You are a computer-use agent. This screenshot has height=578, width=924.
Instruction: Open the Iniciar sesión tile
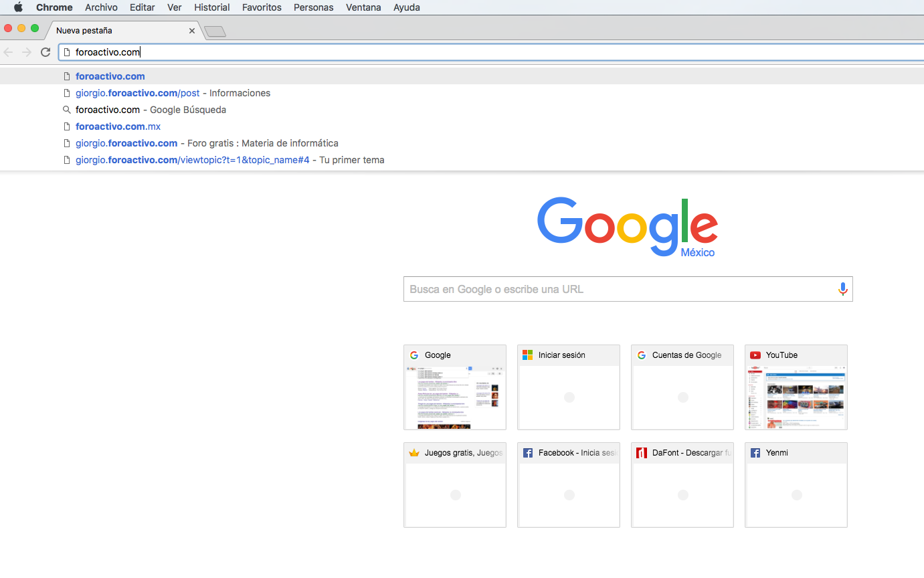[x=569, y=387]
